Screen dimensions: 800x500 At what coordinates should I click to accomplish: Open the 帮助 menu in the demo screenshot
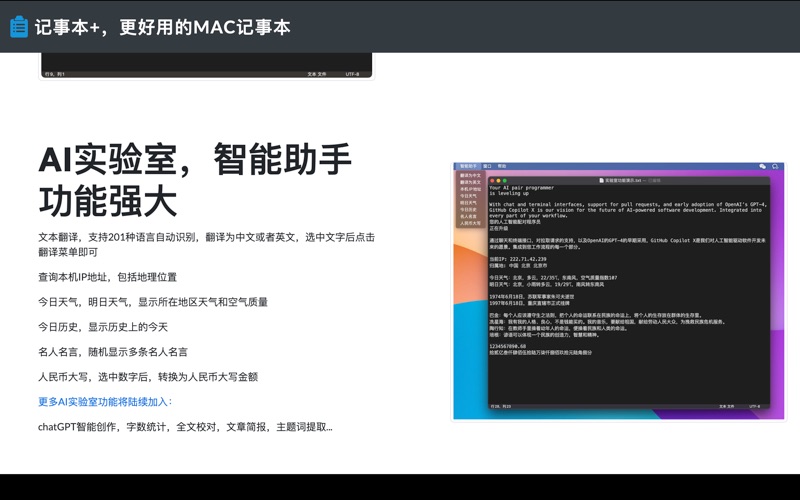point(502,166)
